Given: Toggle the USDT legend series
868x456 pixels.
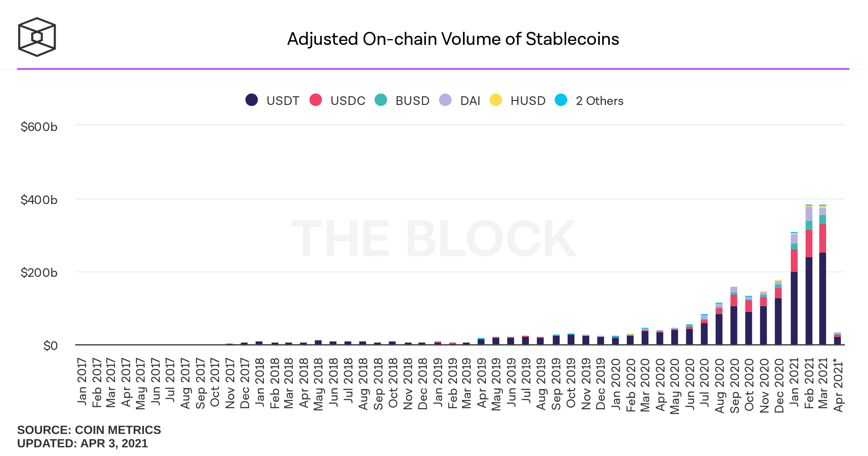Looking at the screenshot, I should 272,100.
